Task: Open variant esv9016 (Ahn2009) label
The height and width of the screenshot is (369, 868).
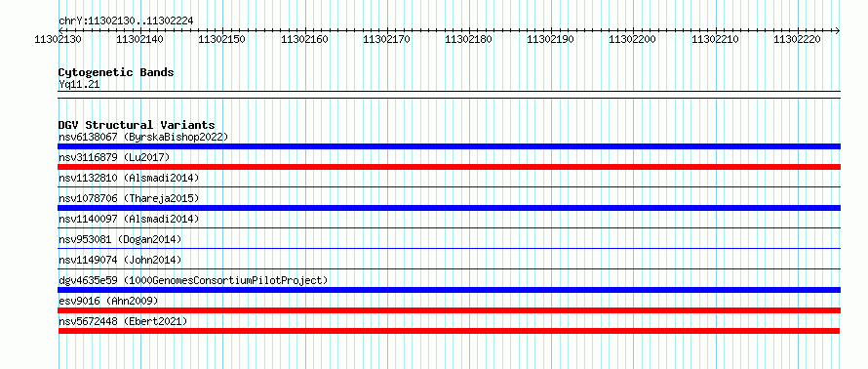Action: click(x=108, y=301)
